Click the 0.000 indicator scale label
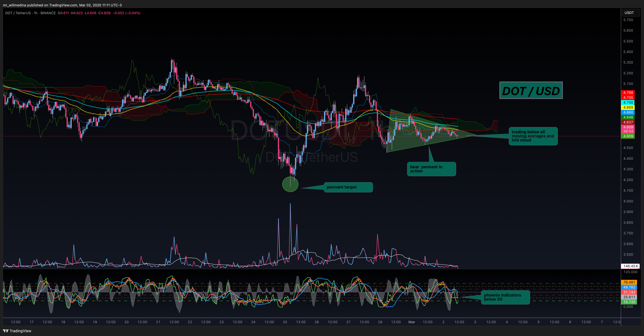This screenshot has width=644, height=336. [628, 307]
